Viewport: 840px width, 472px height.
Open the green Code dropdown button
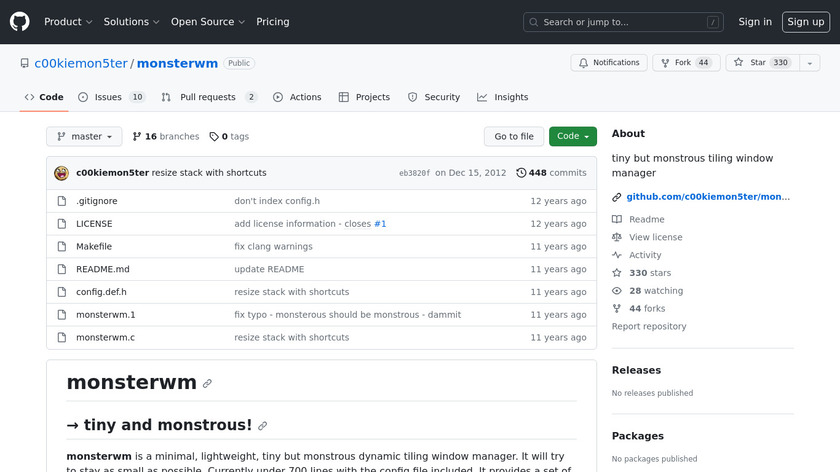click(x=572, y=137)
